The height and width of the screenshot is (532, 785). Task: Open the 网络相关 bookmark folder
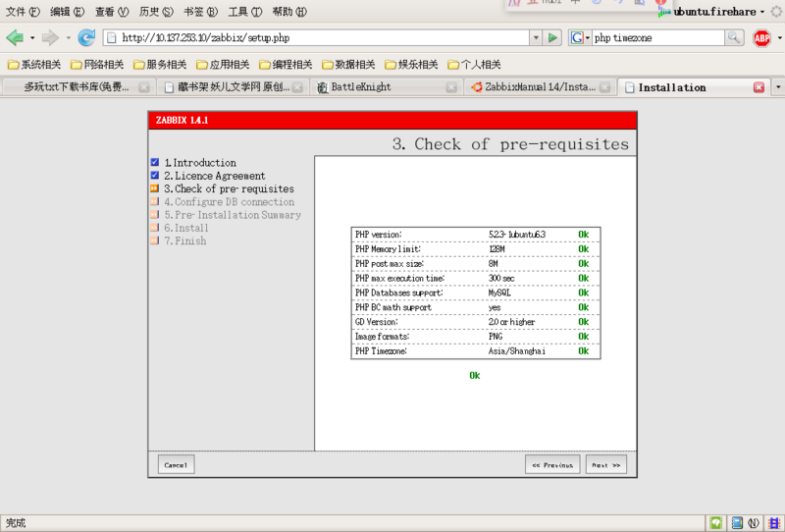(x=97, y=65)
